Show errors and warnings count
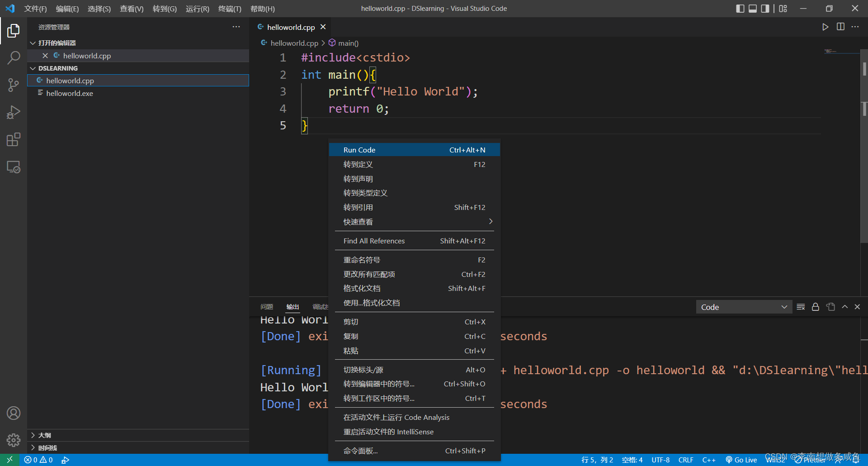This screenshot has height=466, width=868. pos(38,460)
